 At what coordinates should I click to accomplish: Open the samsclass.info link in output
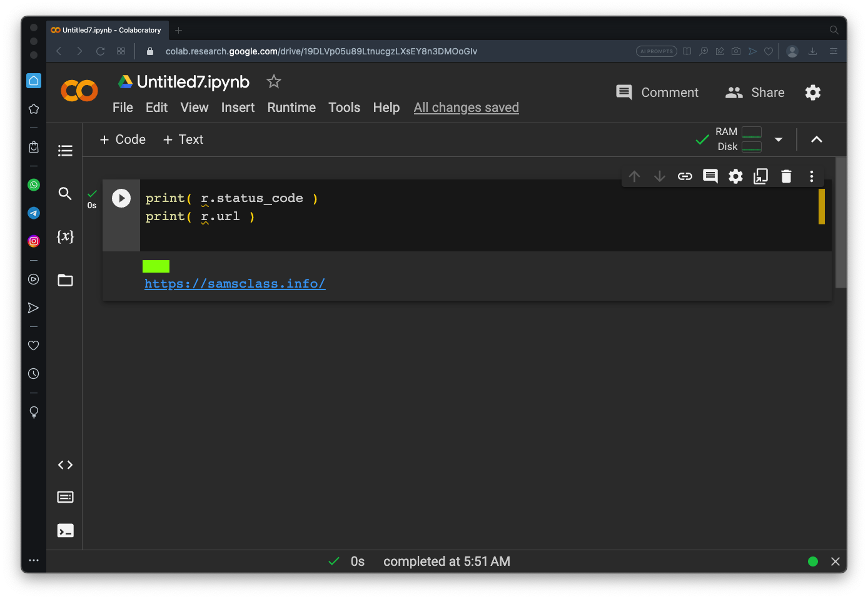click(x=235, y=284)
